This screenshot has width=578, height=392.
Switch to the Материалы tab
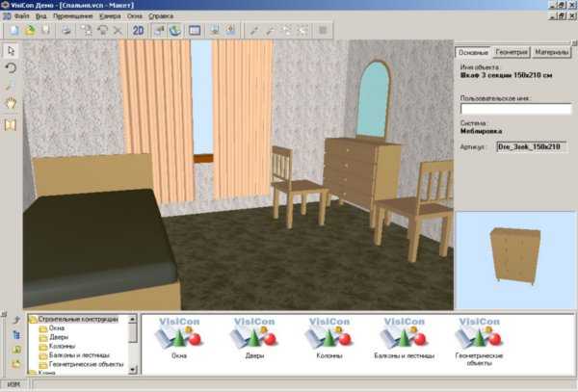(550, 51)
